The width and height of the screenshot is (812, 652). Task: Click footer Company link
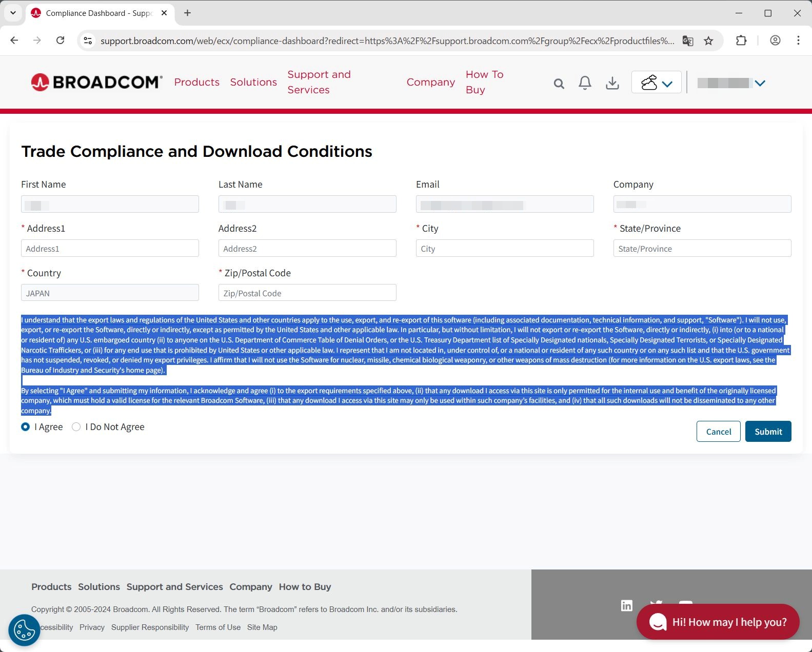click(x=251, y=587)
